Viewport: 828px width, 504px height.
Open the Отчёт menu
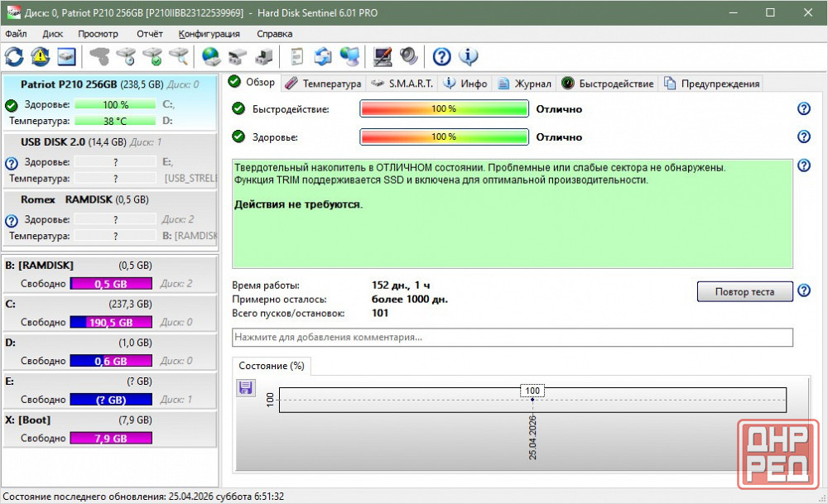pos(149,34)
